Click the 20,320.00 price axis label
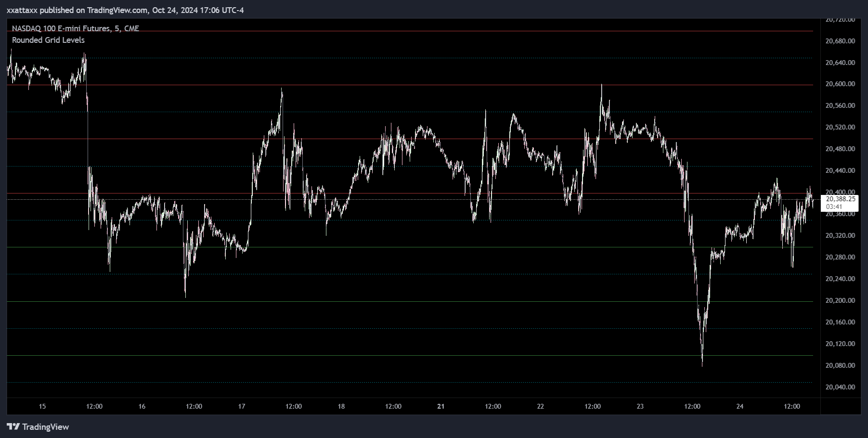 click(x=840, y=235)
